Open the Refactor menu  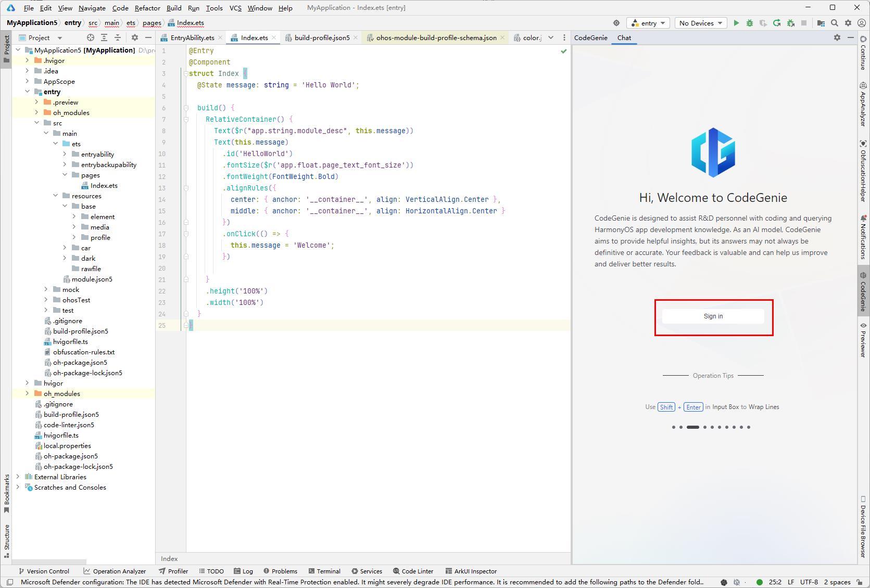(147, 8)
